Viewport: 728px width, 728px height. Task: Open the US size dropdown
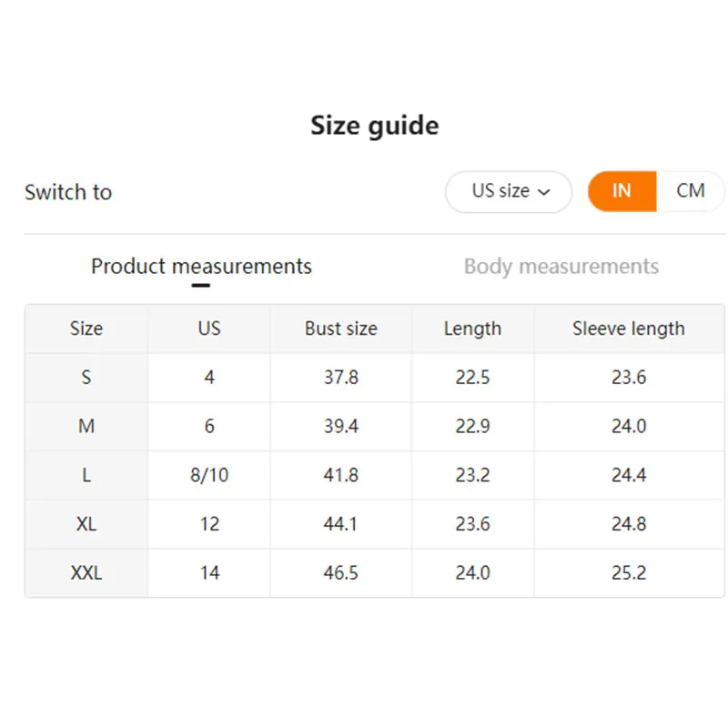509,192
